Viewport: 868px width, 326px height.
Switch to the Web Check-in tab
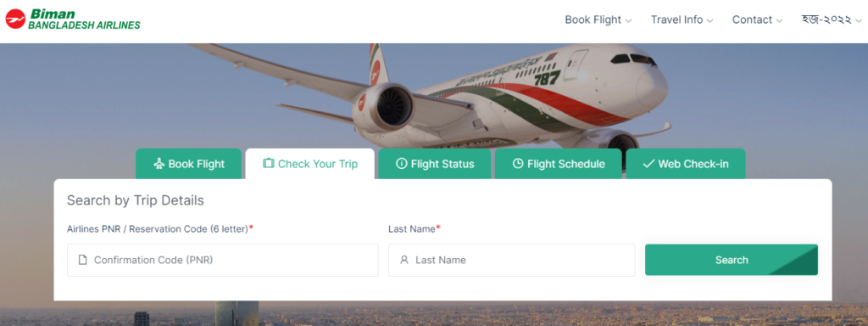(x=685, y=164)
